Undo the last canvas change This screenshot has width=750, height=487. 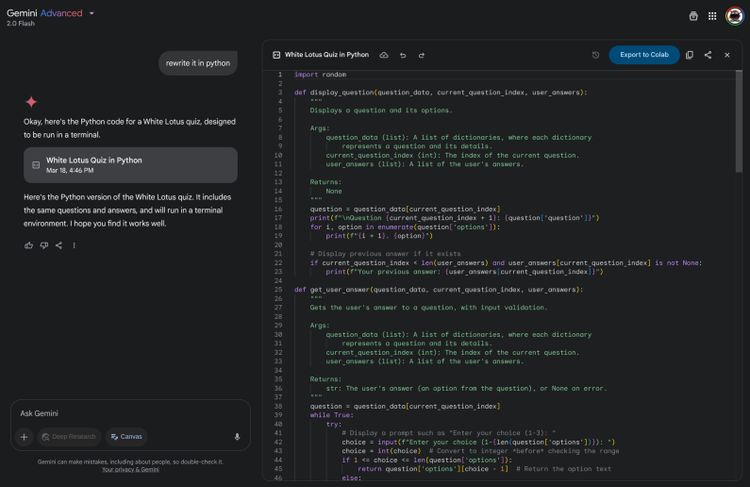(x=403, y=55)
